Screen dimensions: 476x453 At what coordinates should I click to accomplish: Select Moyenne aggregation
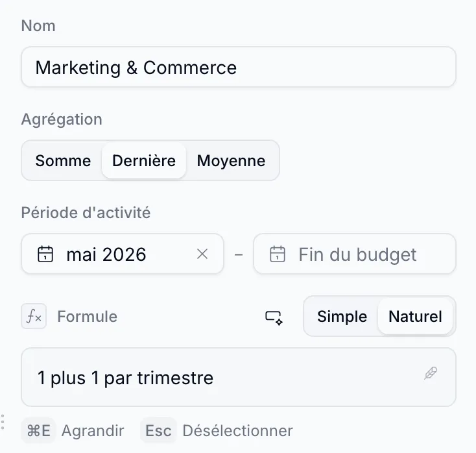(x=231, y=160)
